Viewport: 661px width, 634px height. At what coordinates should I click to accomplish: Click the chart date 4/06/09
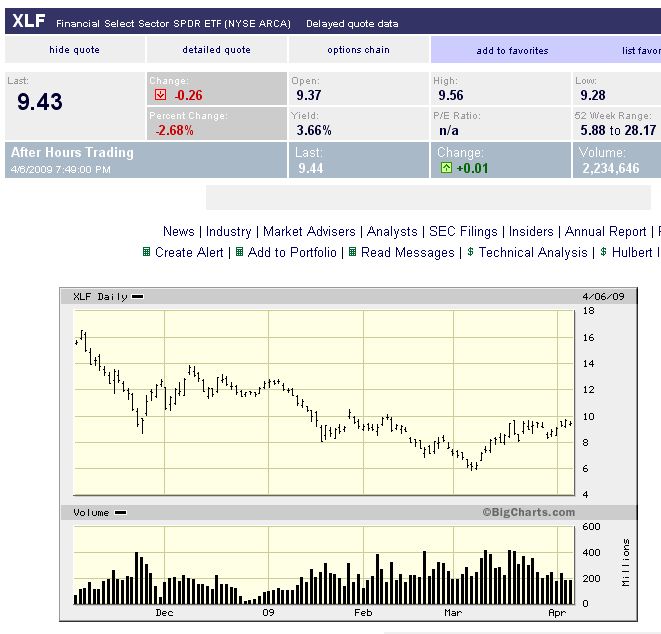pos(603,296)
